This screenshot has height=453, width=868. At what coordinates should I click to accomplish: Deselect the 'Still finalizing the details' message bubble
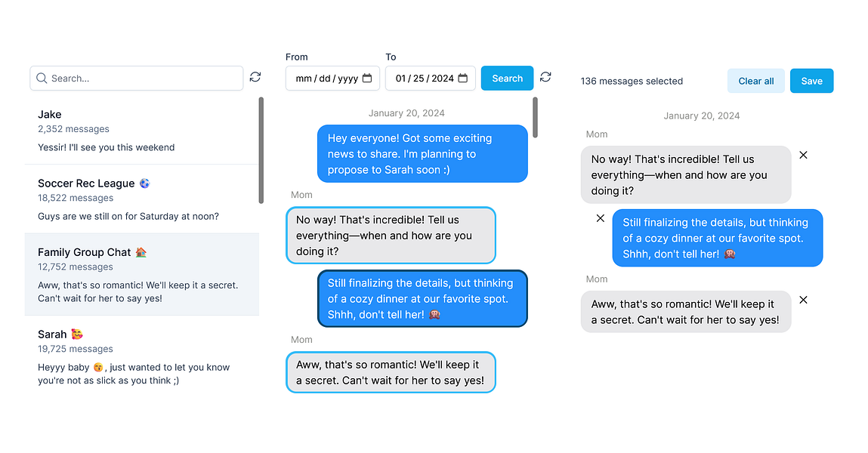click(x=422, y=299)
